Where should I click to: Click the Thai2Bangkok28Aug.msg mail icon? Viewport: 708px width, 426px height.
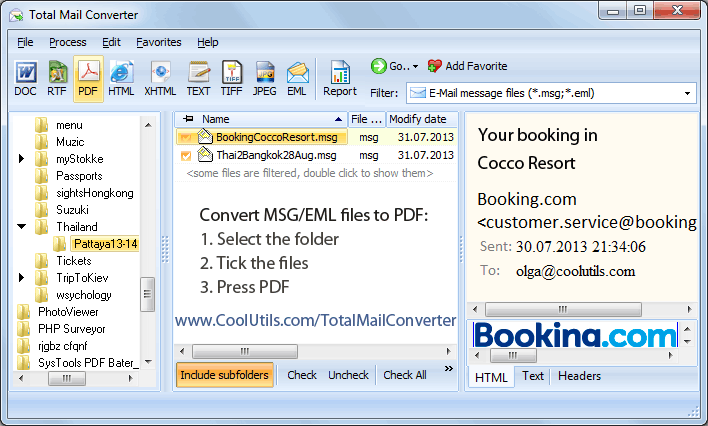pyautogui.click(x=205, y=154)
